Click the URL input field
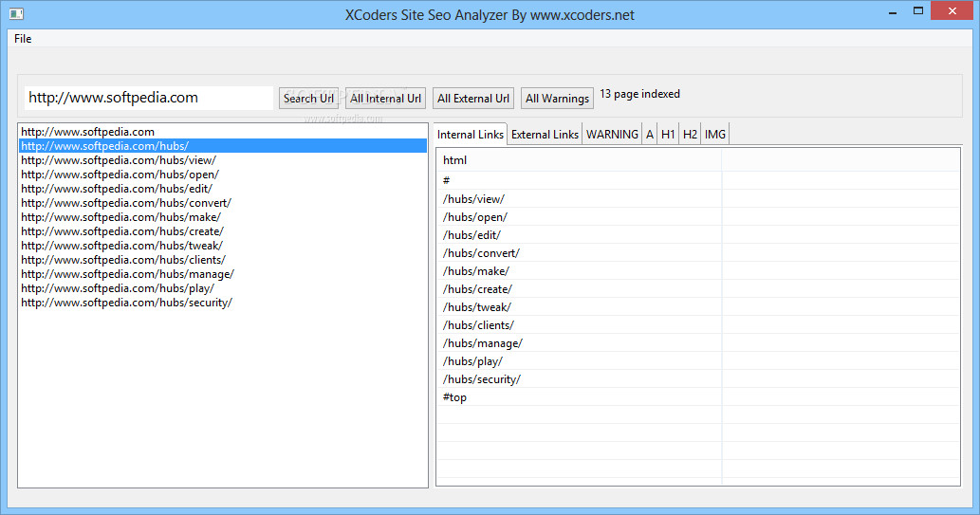980x515 pixels. coord(149,98)
